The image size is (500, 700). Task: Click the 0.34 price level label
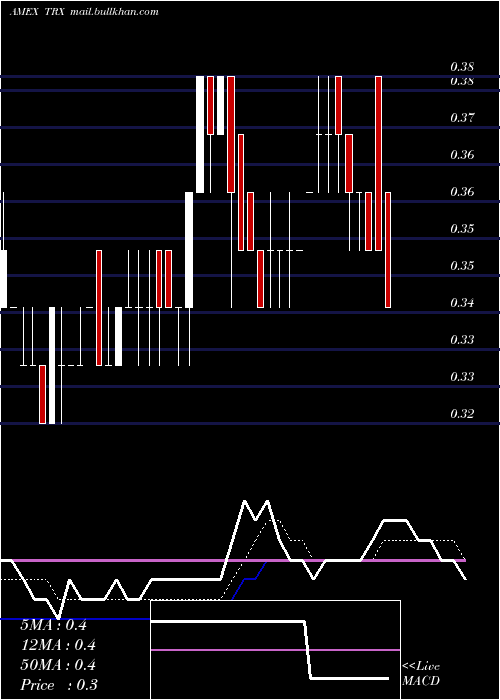pyautogui.click(x=462, y=303)
